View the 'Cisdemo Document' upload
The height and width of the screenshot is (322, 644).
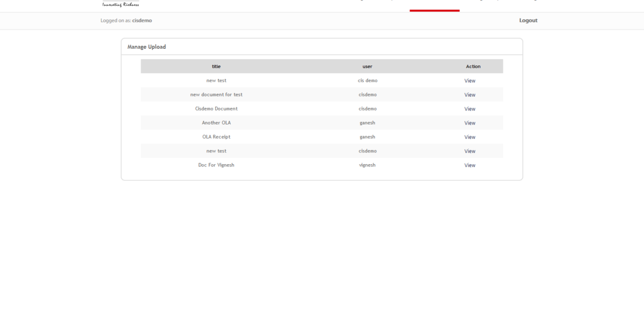[x=470, y=108]
